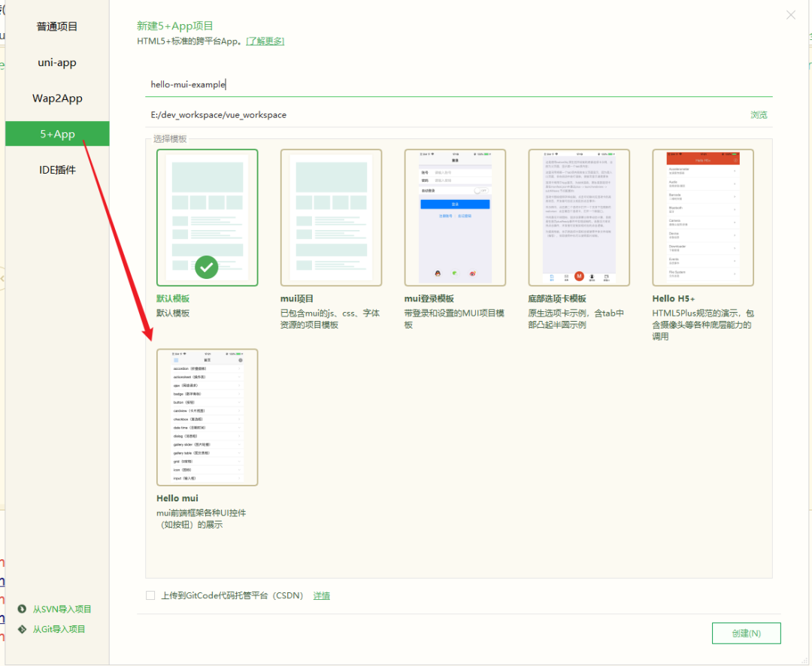Select the 底部选项卡模板 template thumbnail
Image resolution: width=812 pixels, height=666 pixels.
point(579,217)
